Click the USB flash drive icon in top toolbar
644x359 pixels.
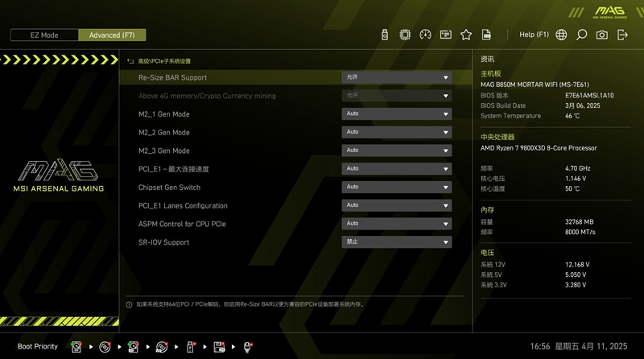[x=385, y=35]
